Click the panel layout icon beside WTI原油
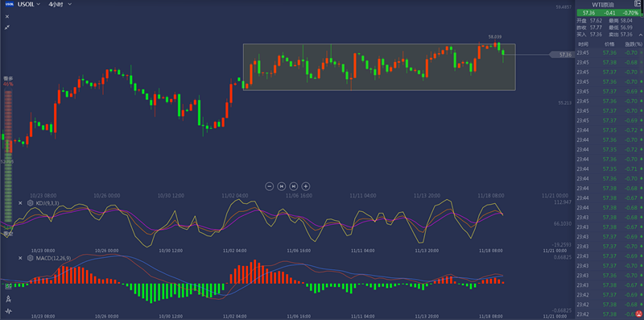 pyautogui.click(x=638, y=4)
